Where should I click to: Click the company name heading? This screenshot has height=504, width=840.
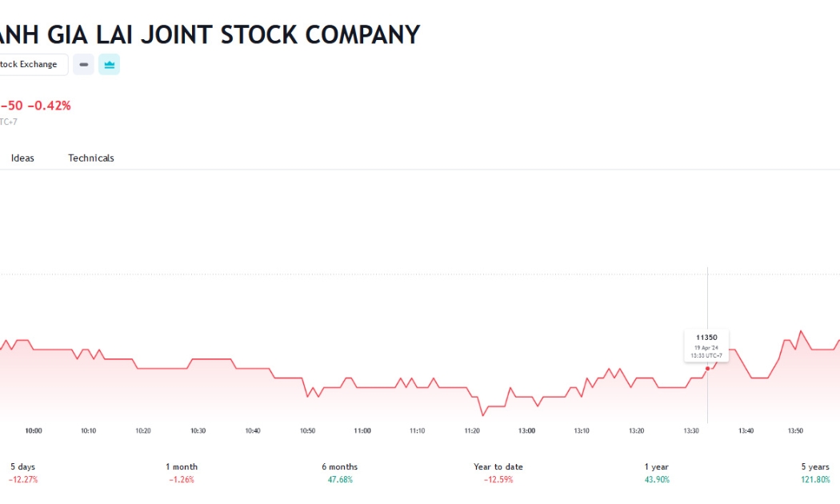pos(210,35)
